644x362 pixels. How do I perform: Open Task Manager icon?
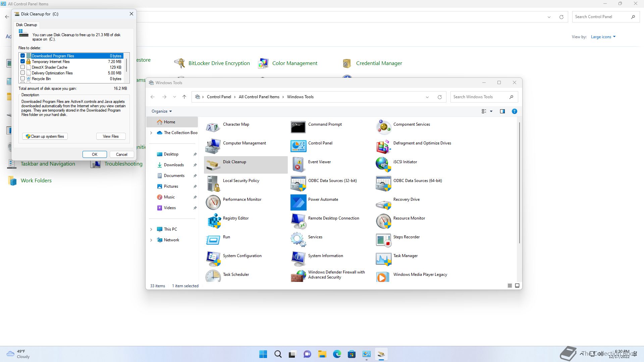383,259
